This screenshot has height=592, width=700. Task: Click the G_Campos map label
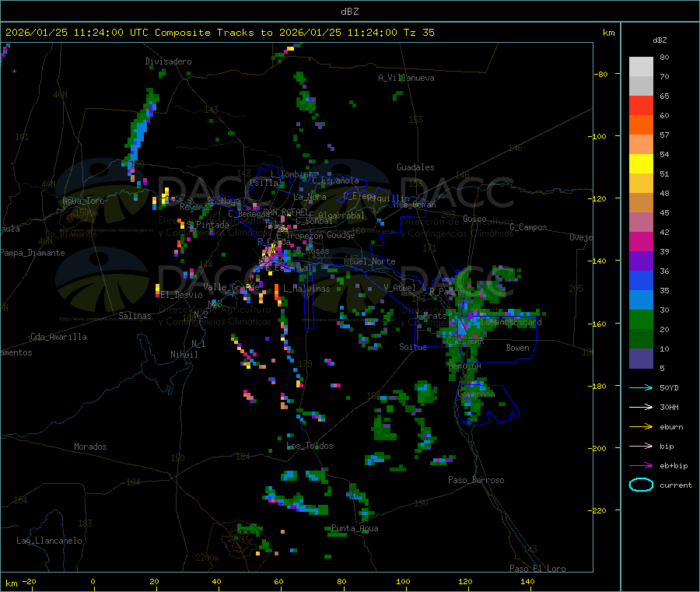click(528, 227)
